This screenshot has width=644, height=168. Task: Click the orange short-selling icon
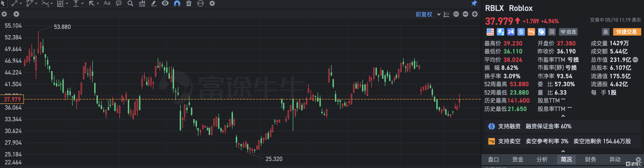[x=531, y=32]
